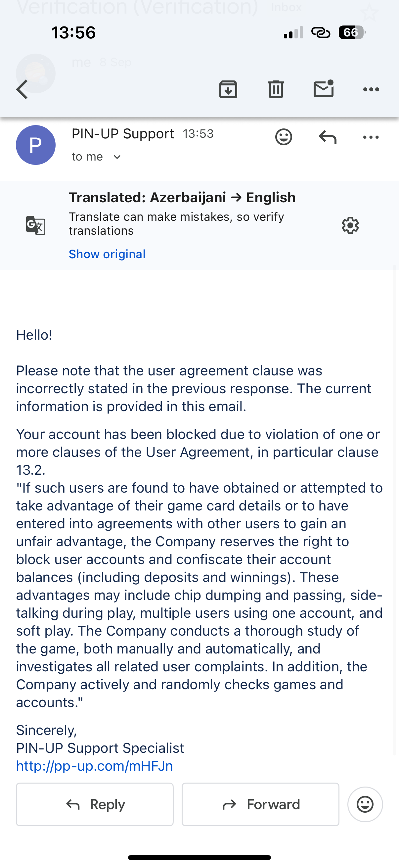Viewport: 399px width, 868px height.
Task: Archive this email with the archive icon
Action: [x=228, y=90]
